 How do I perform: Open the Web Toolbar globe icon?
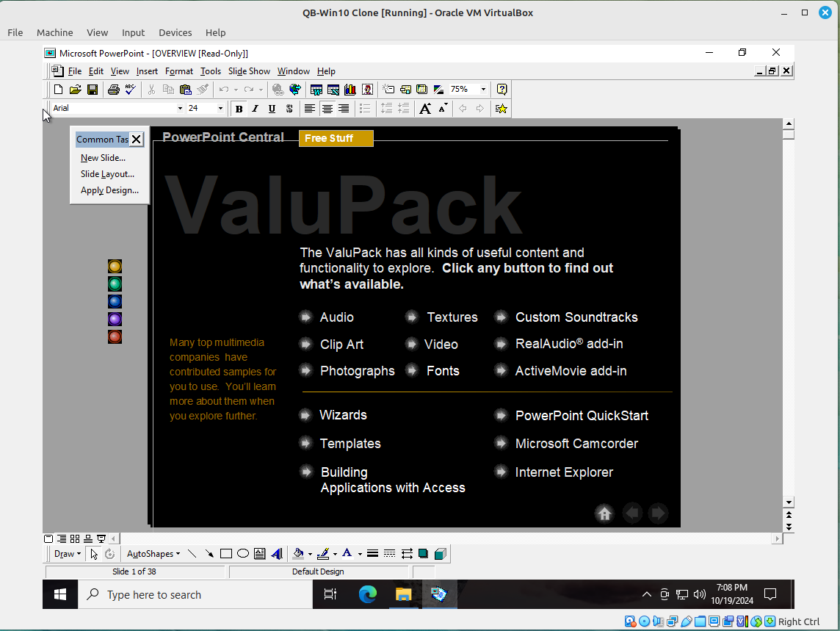pos(294,90)
